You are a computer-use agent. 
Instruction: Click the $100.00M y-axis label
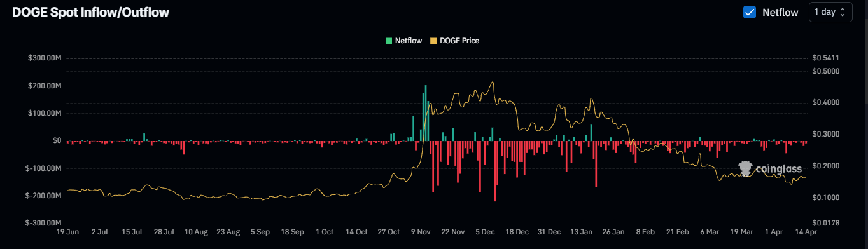tap(45, 113)
